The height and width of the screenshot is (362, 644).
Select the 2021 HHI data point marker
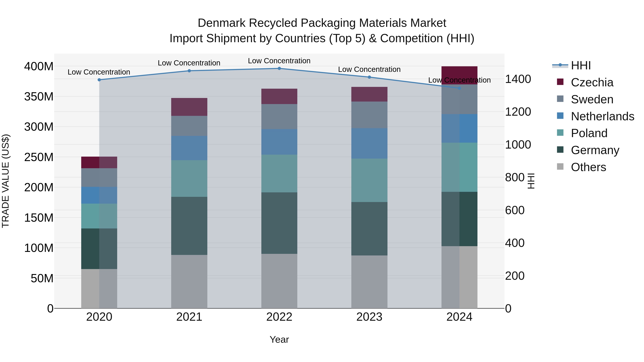(x=189, y=71)
